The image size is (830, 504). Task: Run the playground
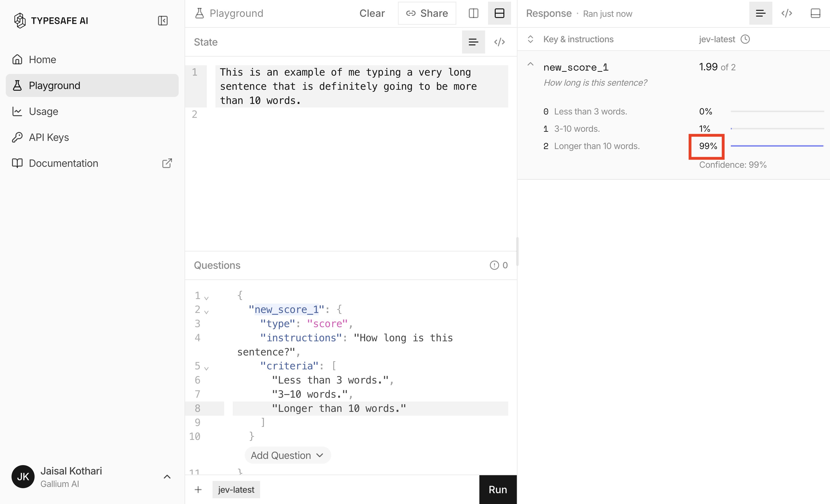click(x=498, y=490)
